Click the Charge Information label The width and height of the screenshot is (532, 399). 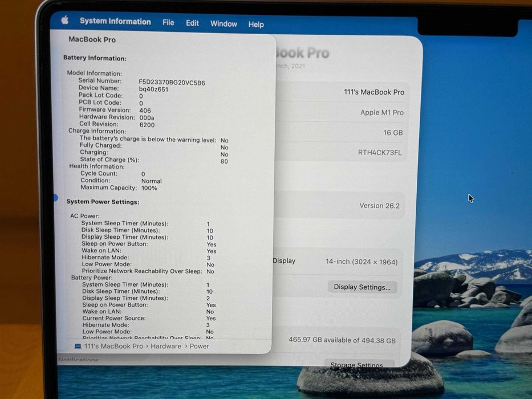(97, 131)
